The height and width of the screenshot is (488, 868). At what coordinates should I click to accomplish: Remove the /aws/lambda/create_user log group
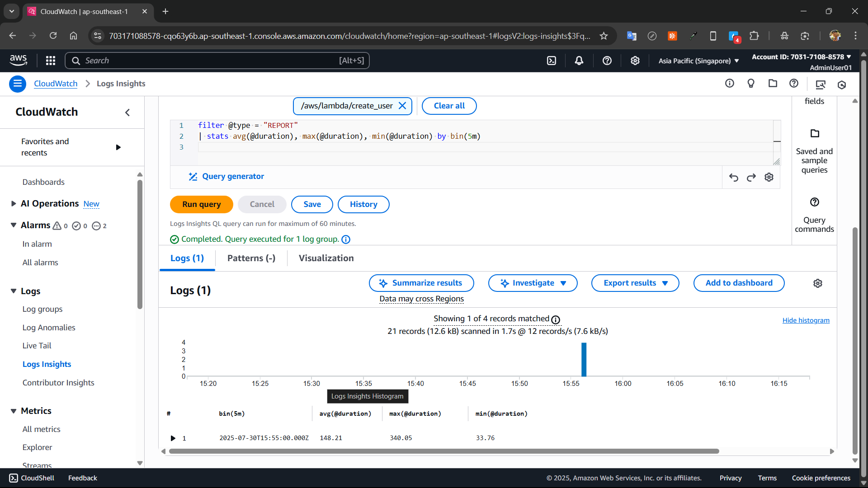[402, 106]
